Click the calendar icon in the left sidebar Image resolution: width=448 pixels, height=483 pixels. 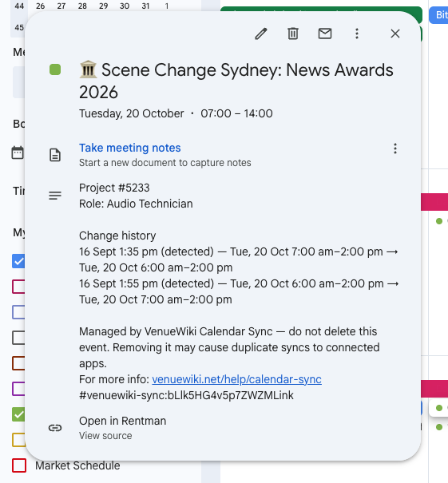(x=18, y=152)
